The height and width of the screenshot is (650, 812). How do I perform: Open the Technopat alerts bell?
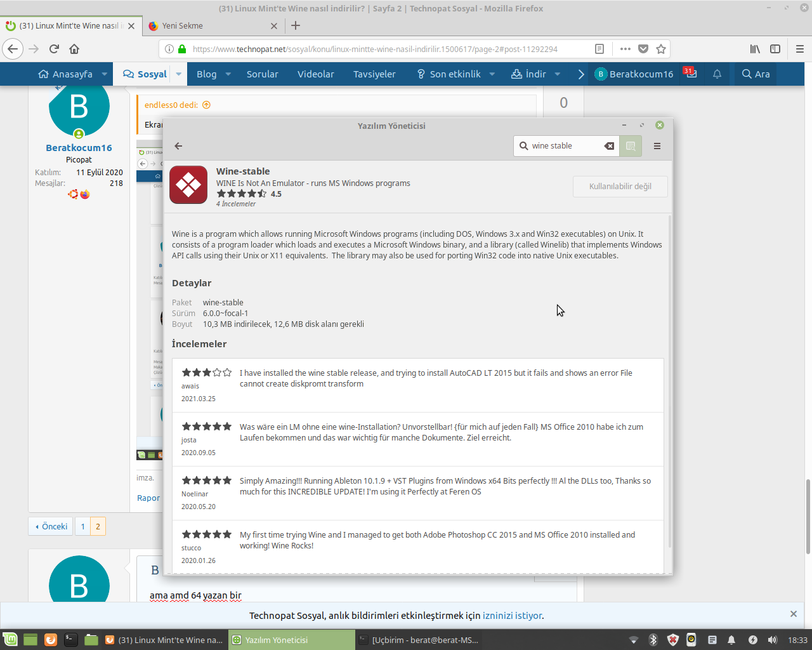pyautogui.click(x=717, y=74)
